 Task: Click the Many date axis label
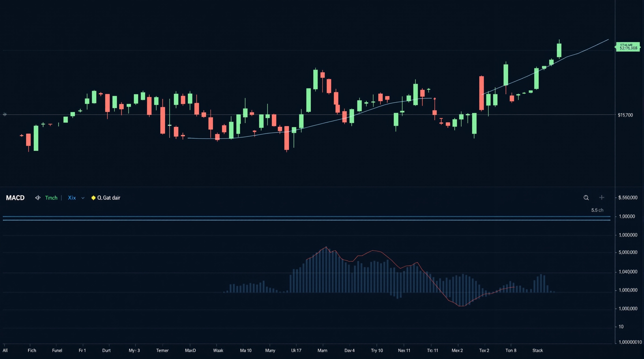(270, 350)
